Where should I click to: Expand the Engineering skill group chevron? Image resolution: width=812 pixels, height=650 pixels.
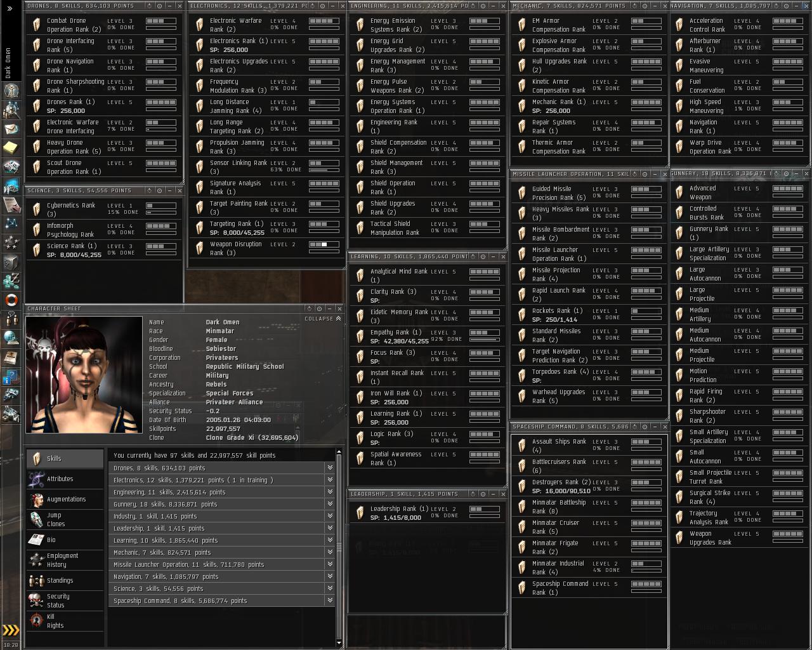click(x=330, y=492)
